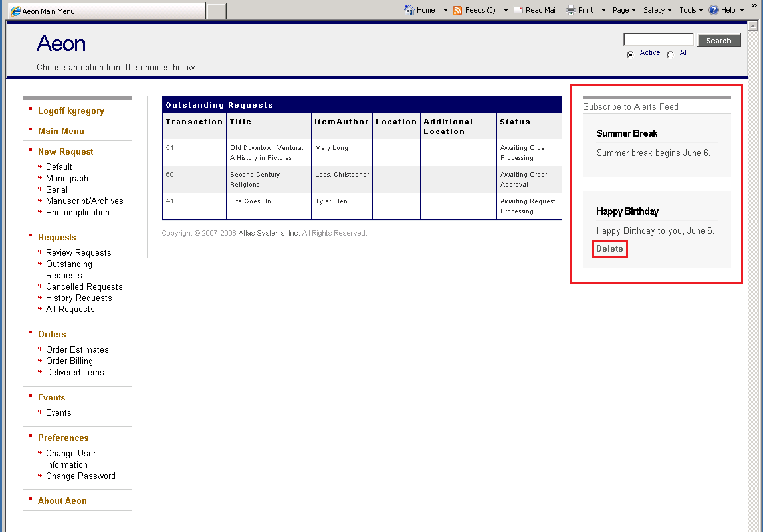The width and height of the screenshot is (763, 532).
Task: Open the Feeds (J) icon
Action: [457, 11]
